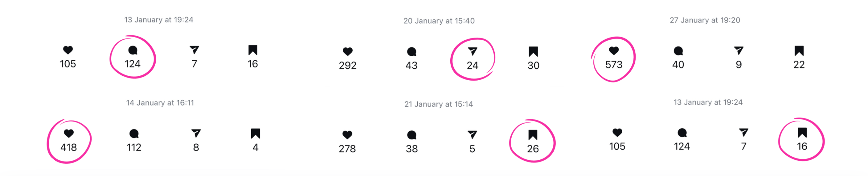Click the comment icon showing 40
The width and height of the screenshot is (868, 176).
click(x=678, y=51)
